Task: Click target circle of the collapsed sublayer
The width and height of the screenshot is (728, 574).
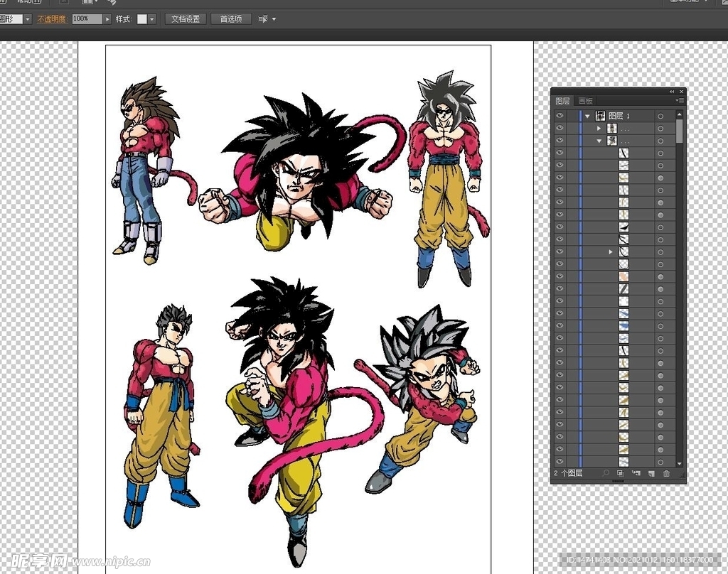Action: 660,129
